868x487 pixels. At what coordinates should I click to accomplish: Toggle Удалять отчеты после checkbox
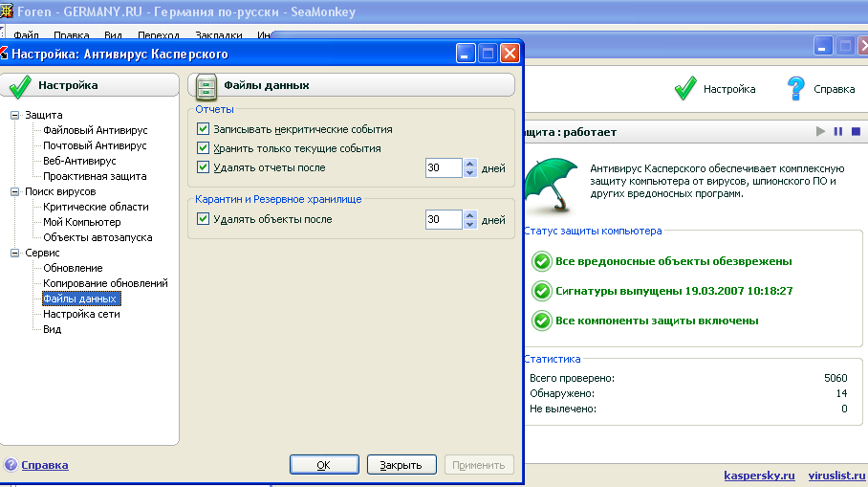[x=204, y=166]
